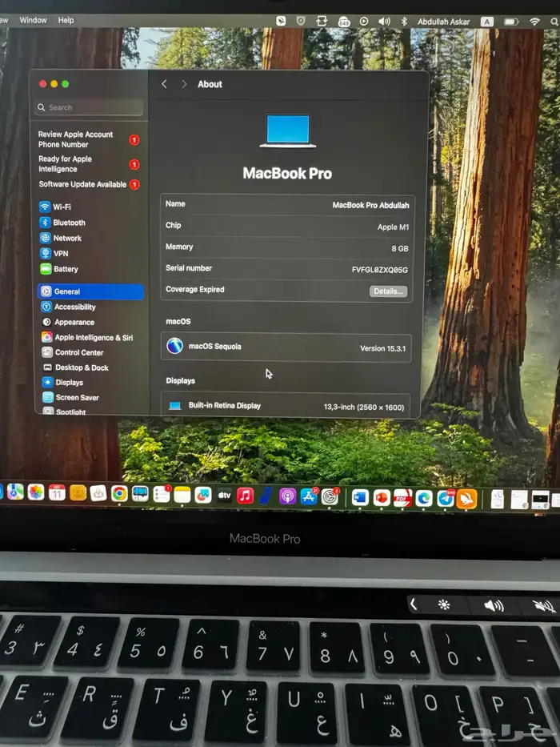Open Podcasts from the Dock
Screen dimensions: 560x747
pyautogui.click(x=287, y=497)
